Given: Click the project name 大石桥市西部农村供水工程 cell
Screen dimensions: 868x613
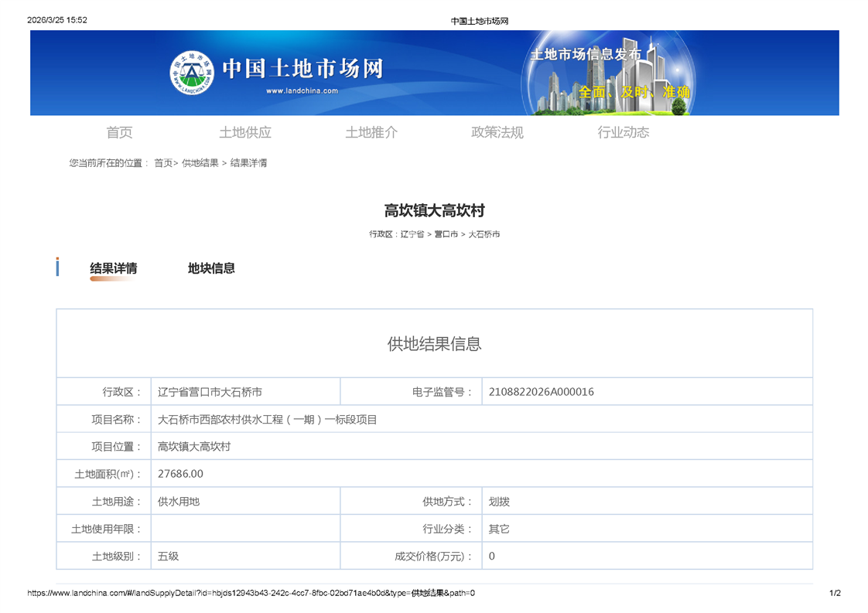Looking at the screenshot, I should 268,420.
